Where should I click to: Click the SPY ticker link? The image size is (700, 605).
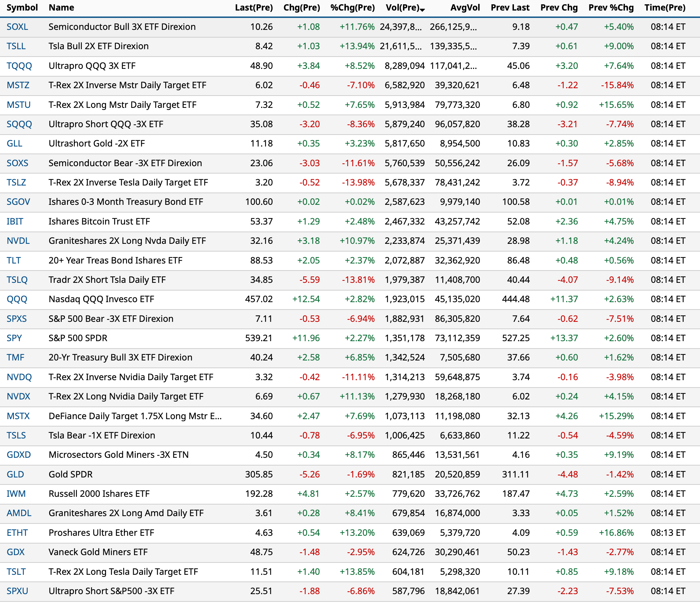click(x=14, y=338)
